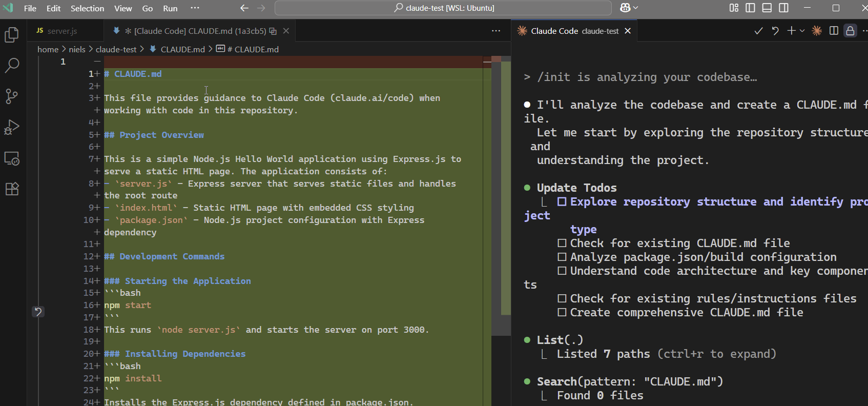Click 'Listed 7 paths' expandable output line
Image resolution: width=868 pixels, height=406 pixels.
pos(666,354)
